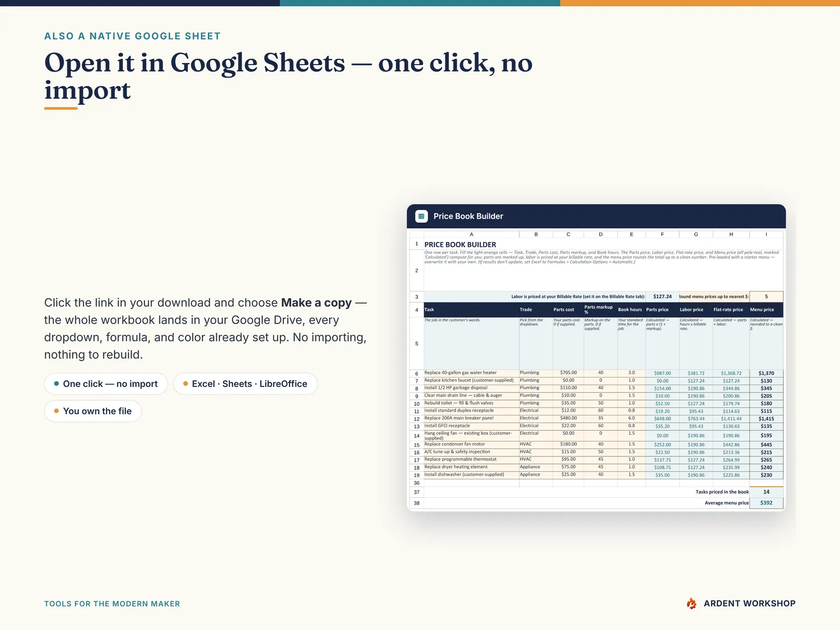Click the 'Trade' column header cell
Viewport: 840px width, 630px height.
point(536,310)
